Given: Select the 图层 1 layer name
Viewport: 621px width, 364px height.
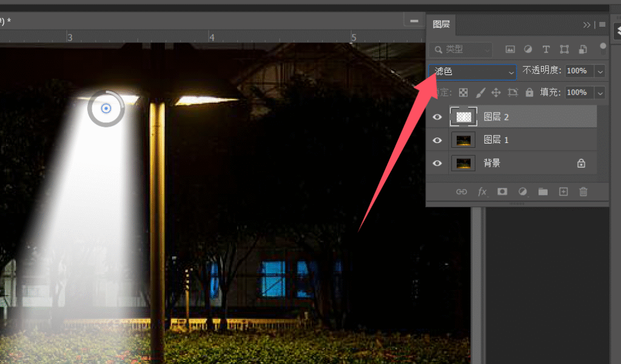Looking at the screenshot, I should coord(496,140).
